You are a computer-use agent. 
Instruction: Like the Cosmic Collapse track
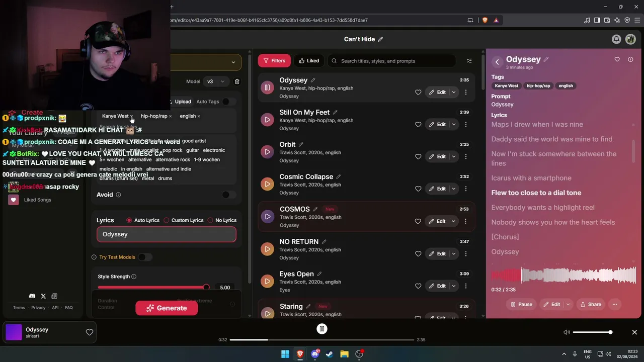418,189
